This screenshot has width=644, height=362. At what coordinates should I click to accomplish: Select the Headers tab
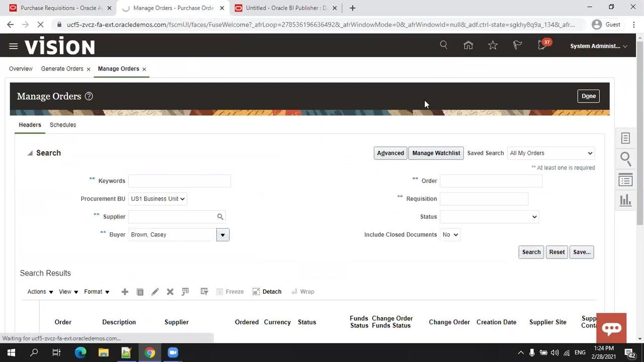(x=30, y=125)
